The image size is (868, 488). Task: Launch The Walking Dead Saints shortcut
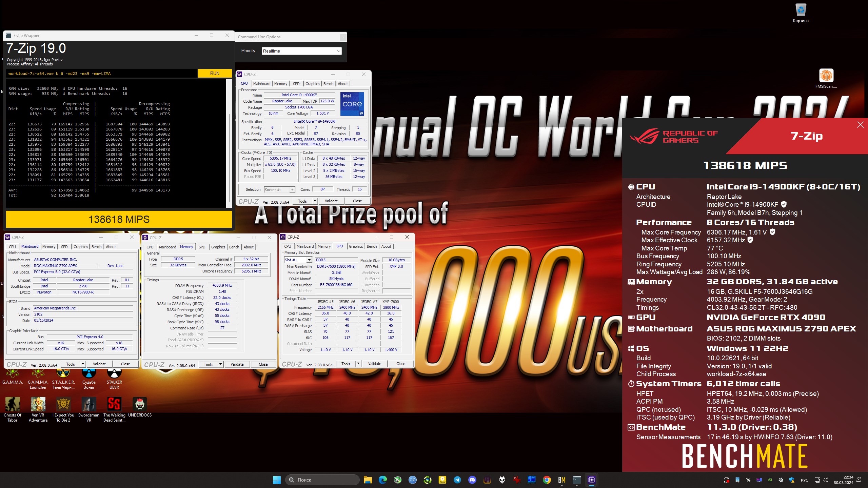pos(114,409)
